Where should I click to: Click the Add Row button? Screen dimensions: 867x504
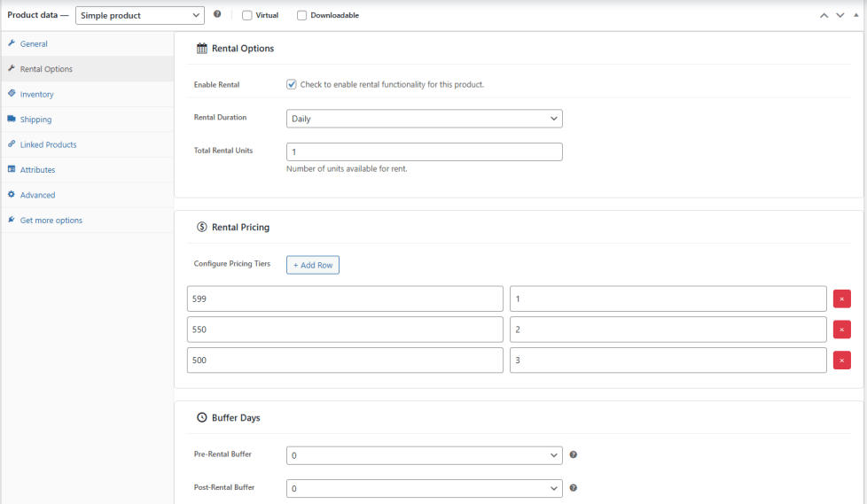pos(312,265)
